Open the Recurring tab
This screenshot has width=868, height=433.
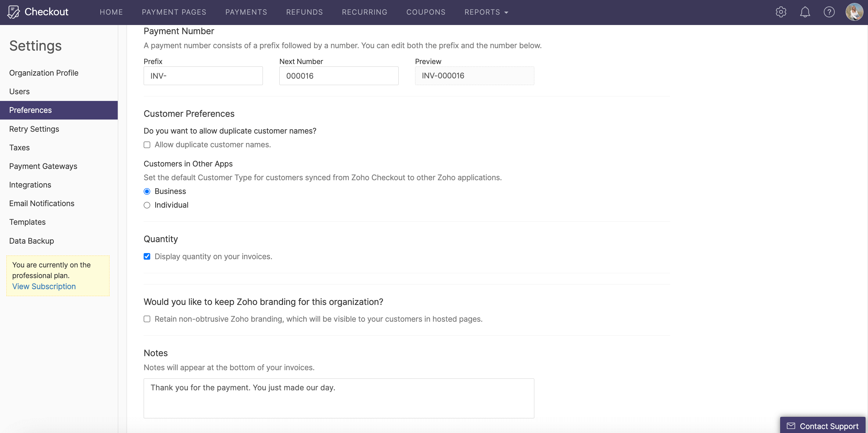[x=364, y=12]
